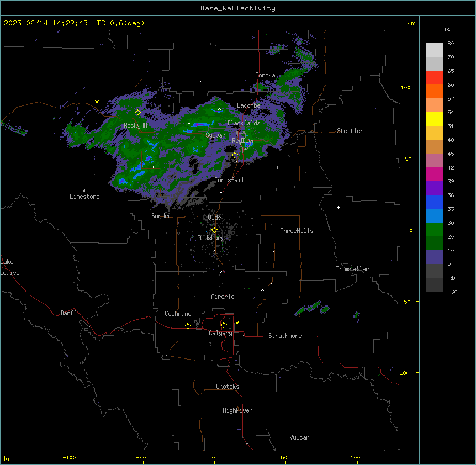
Task: Click the Lacombe city label
Action: [x=248, y=105]
